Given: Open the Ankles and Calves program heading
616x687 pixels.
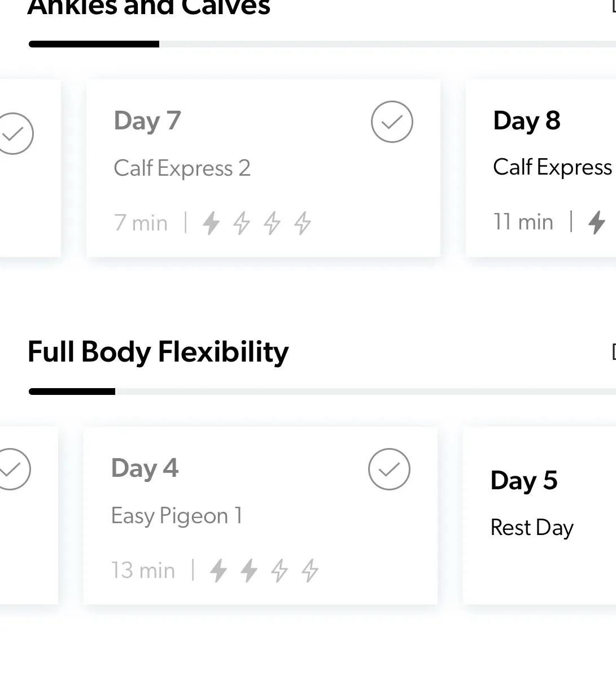Looking at the screenshot, I should (149, 8).
